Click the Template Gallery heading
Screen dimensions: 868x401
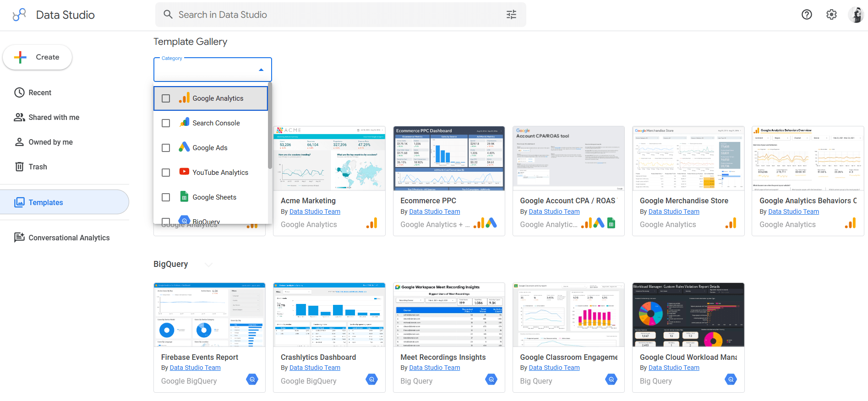(190, 42)
